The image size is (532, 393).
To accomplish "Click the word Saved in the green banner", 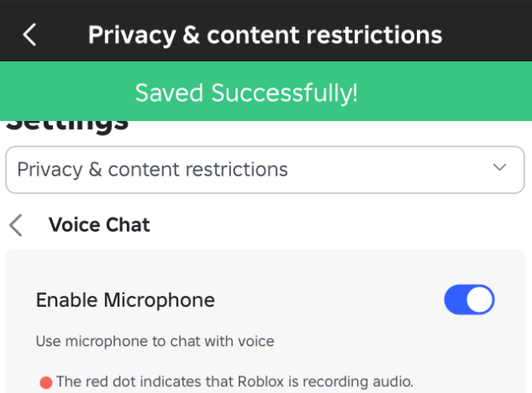I will (x=171, y=92).
